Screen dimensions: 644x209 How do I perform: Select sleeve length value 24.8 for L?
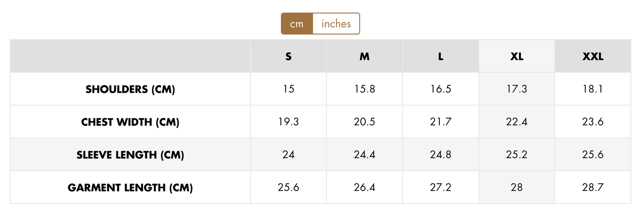pyautogui.click(x=441, y=155)
